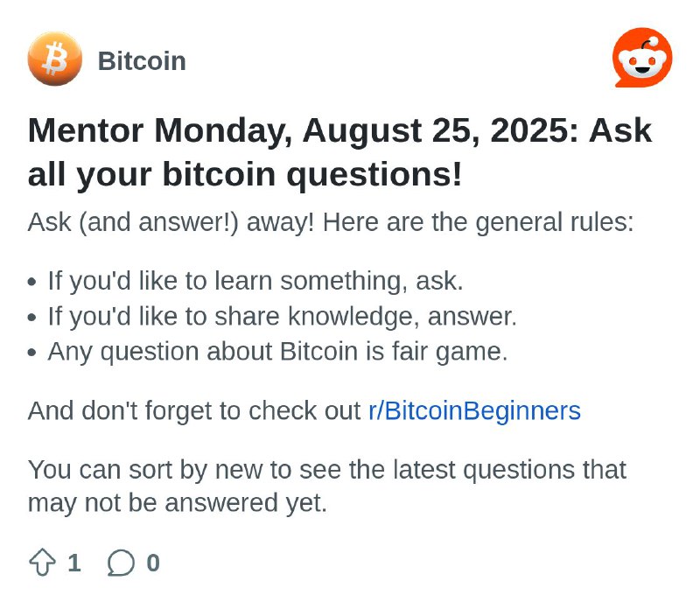Click the 'And don't forget to check out' text
The height and width of the screenshot is (609, 700).
point(194,410)
